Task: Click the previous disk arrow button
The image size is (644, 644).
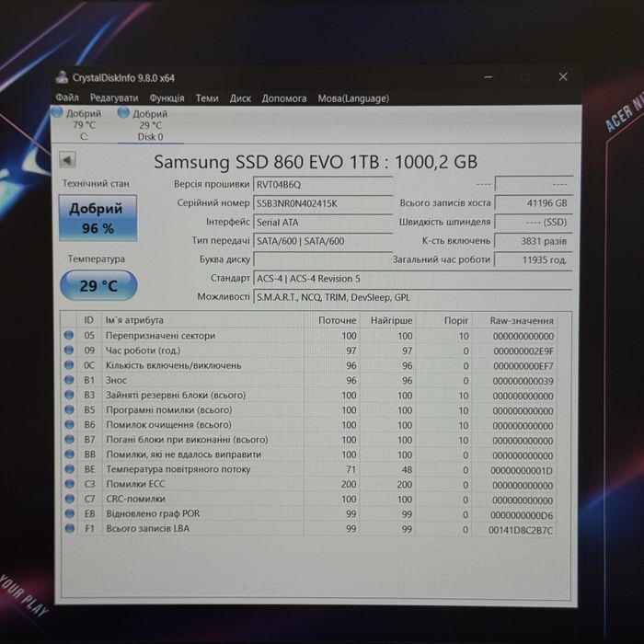Action: 67,160
